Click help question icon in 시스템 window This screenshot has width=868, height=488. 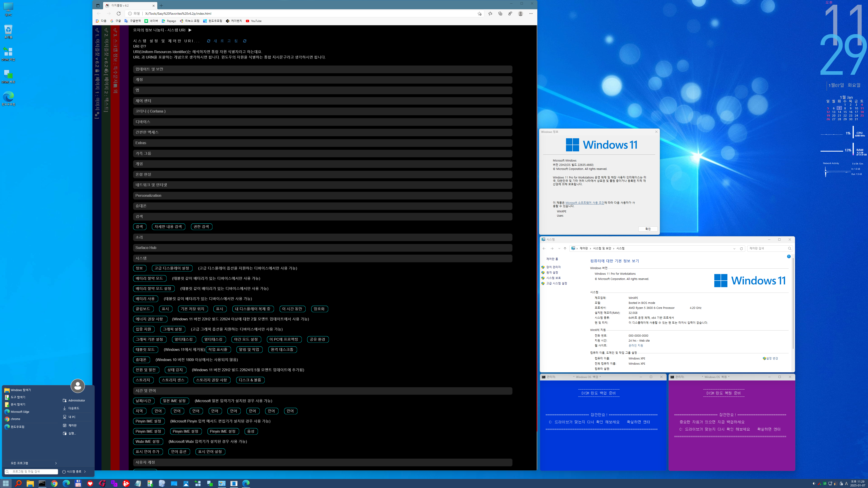coord(789,257)
